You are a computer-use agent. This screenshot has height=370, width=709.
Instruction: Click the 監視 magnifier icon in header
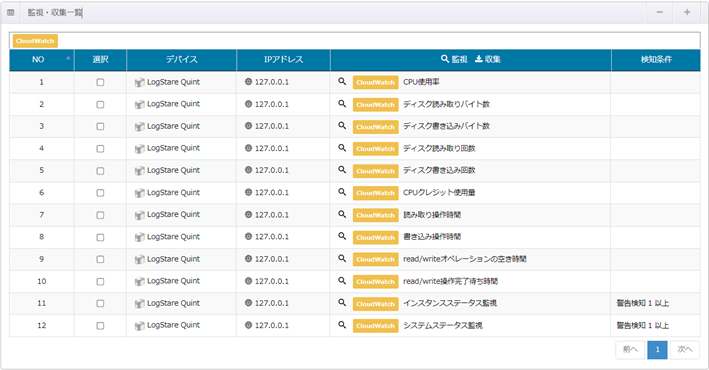pos(445,59)
